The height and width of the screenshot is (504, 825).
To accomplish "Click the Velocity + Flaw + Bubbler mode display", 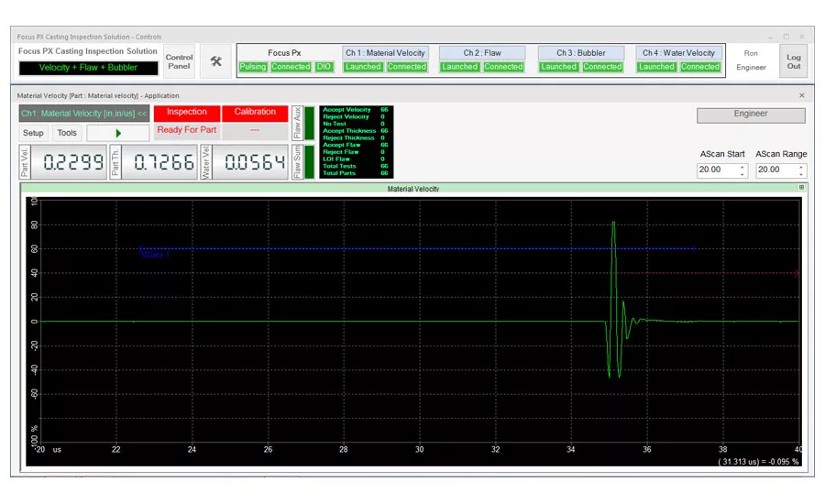I will click(x=88, y=68).
